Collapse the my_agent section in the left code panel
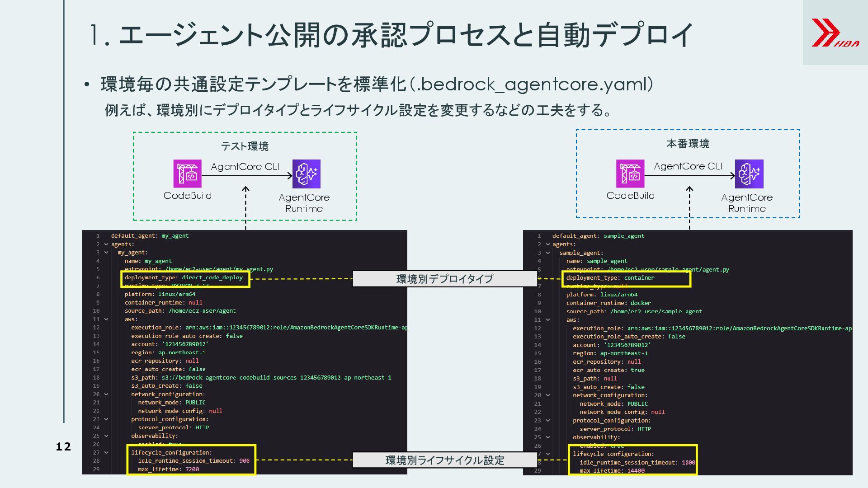This screenshot has height=488, width=868. 106,253
